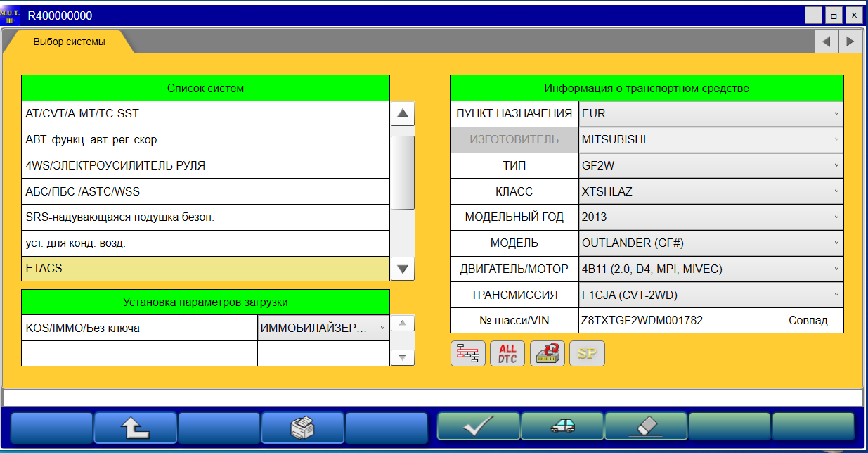
Task: Open the КЛАСС dropdown showing XTSHLAZ
Action: pos(711,191)
